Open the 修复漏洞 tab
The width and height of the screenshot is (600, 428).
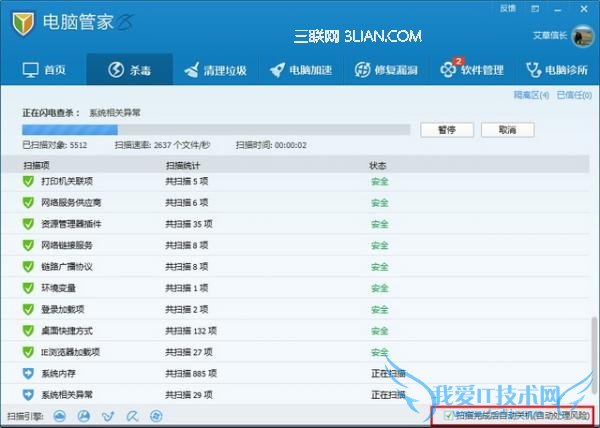click(x=386, y=70)
